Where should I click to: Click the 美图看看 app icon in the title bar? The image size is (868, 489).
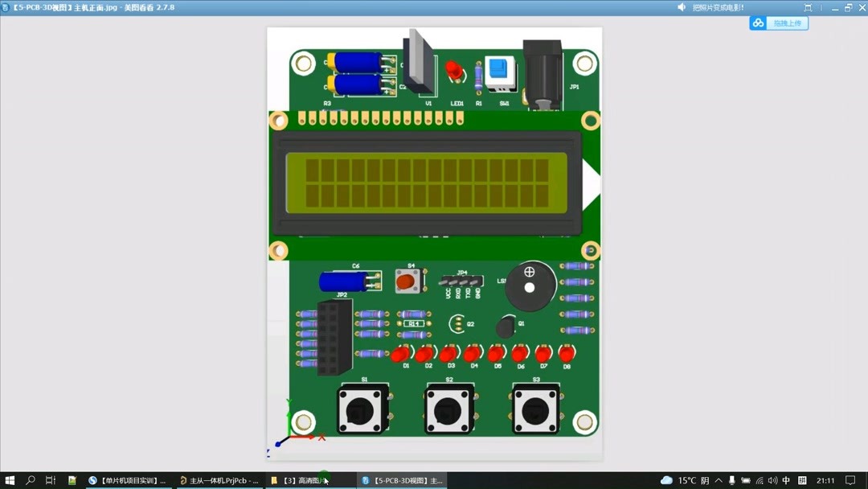pyautogui.click(x=7, y=7)
